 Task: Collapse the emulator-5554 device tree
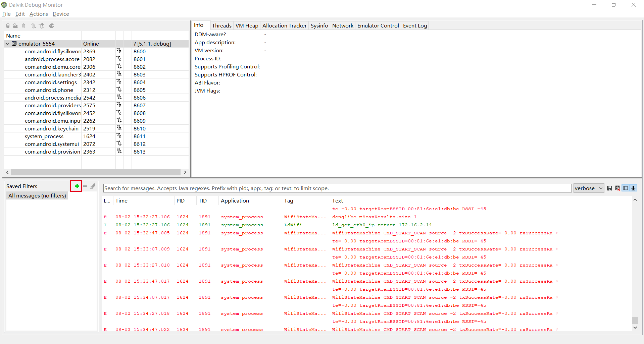click(x=7, y=44)
